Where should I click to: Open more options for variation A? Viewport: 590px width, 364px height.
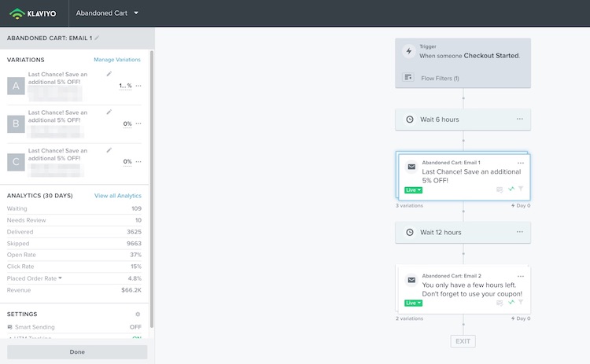coord(138,86)
